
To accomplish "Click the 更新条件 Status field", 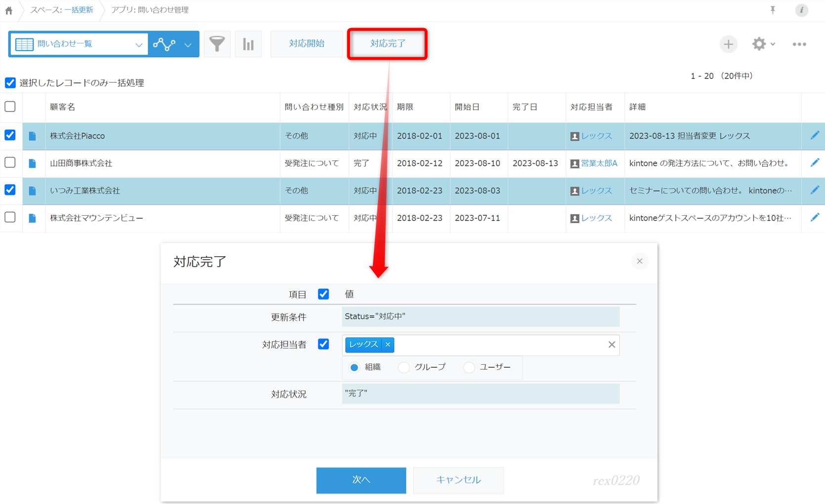I will [481, 316].
